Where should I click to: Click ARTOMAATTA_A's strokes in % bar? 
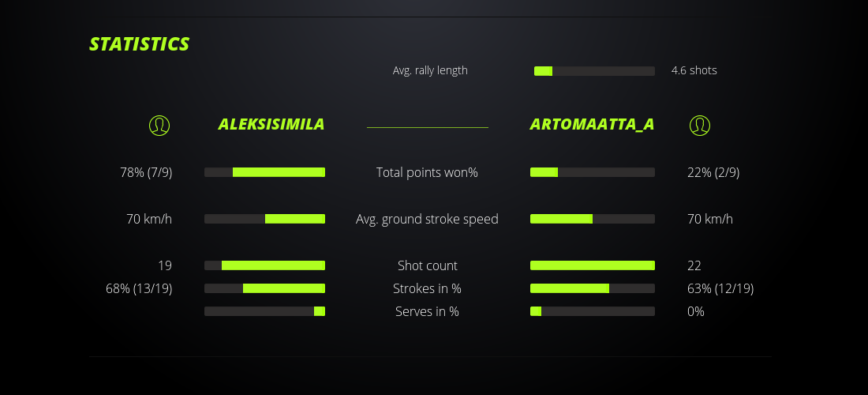click(592, 288)
